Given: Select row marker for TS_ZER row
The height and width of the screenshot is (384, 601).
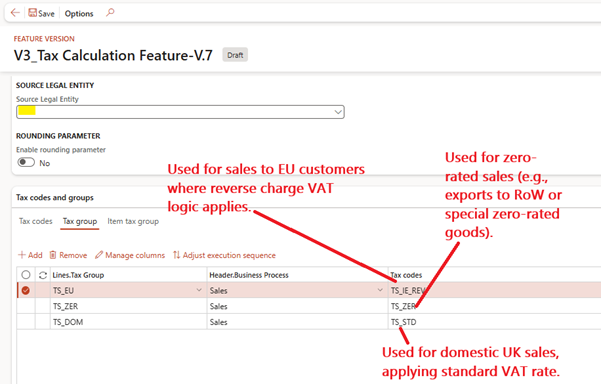Looking at the screenshot, I should click(x=26, y=306).
